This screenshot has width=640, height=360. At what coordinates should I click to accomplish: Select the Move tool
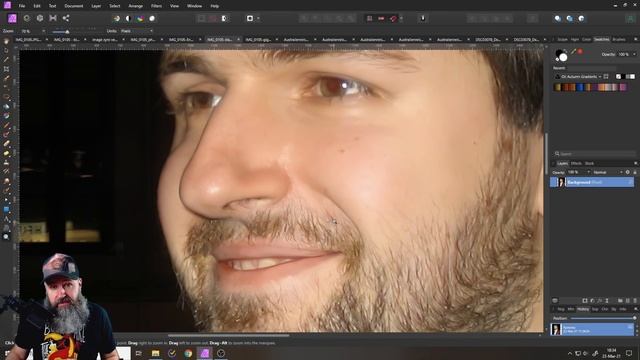[6, 51]
